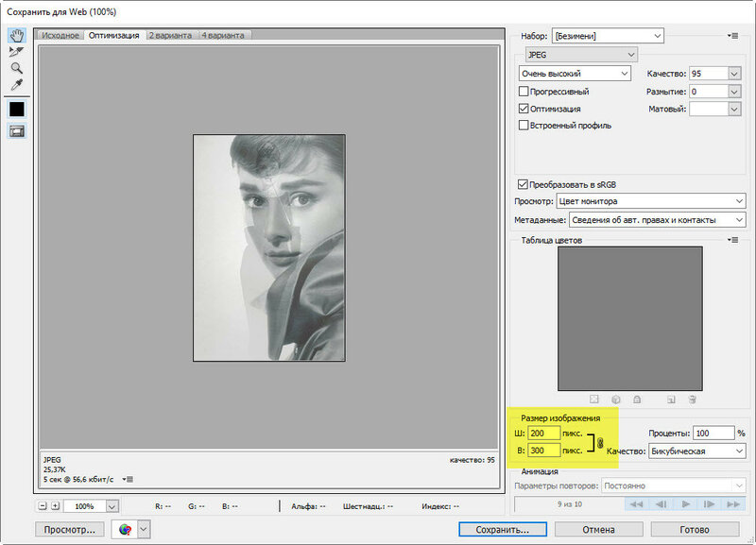This screenshot has width=756, height=545.
Task: Click the width field showing 200
Action: pos(543,434)
